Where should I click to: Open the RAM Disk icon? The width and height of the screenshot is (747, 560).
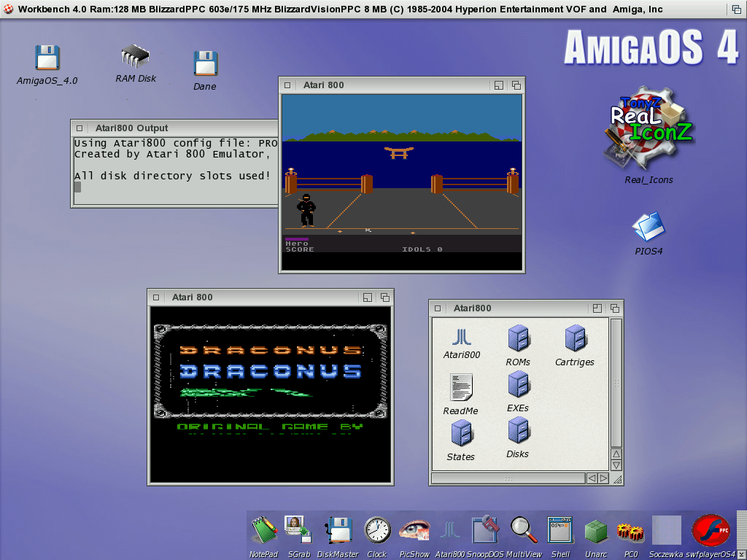coord(135,56)
